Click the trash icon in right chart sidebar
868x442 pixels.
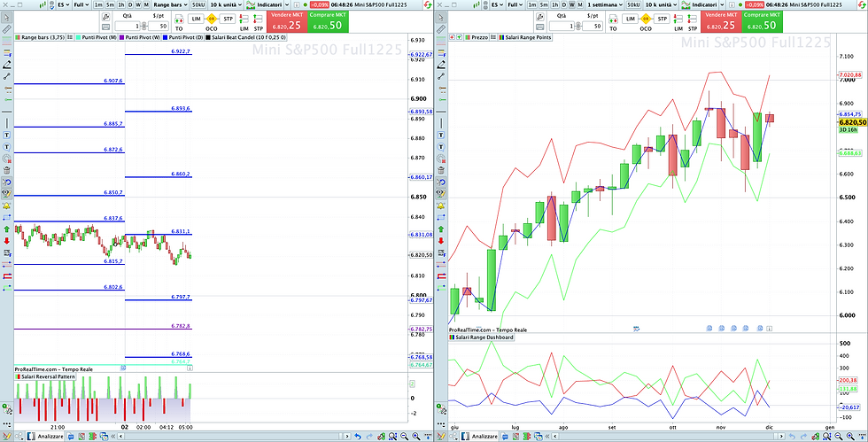tap(441, 170)
